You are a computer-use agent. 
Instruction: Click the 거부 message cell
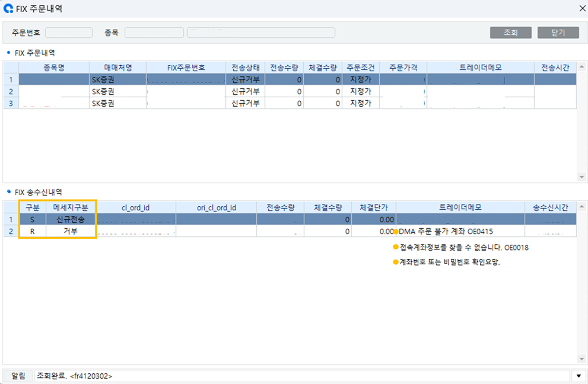[71, 232]
